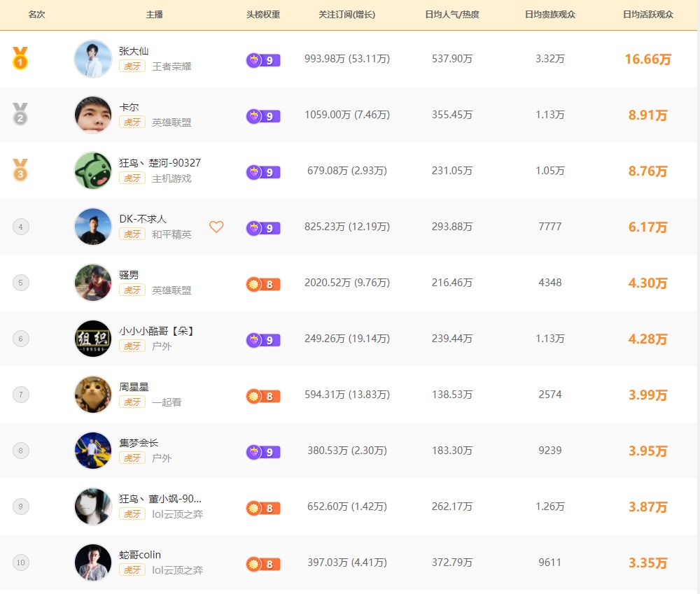The height and width of the screenshot is (594, 700).
Task: Open streamer name link 小小小酷哥【朵】
Action: [156, 331]
